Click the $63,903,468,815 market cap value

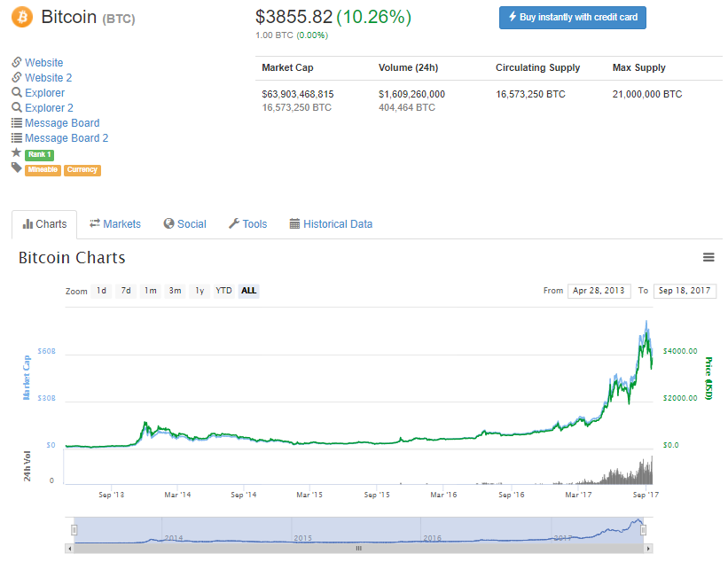(298, 94)
